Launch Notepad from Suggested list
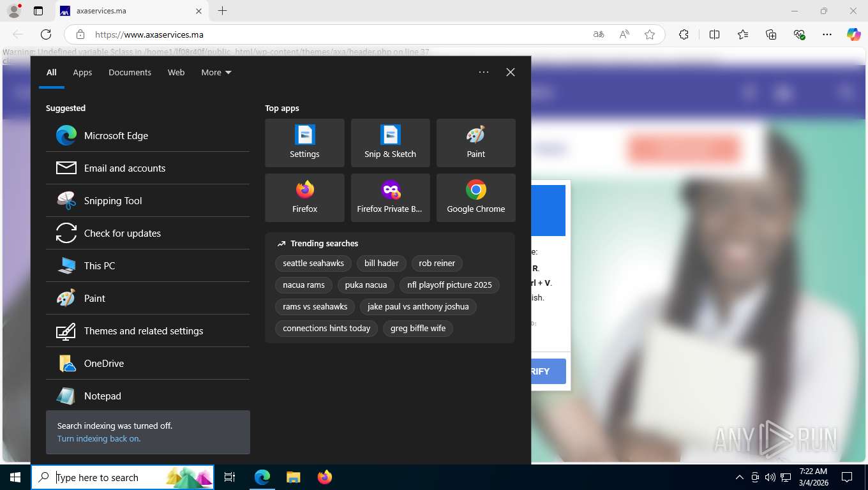Screen dimensions: 868x490 point(147,396)
